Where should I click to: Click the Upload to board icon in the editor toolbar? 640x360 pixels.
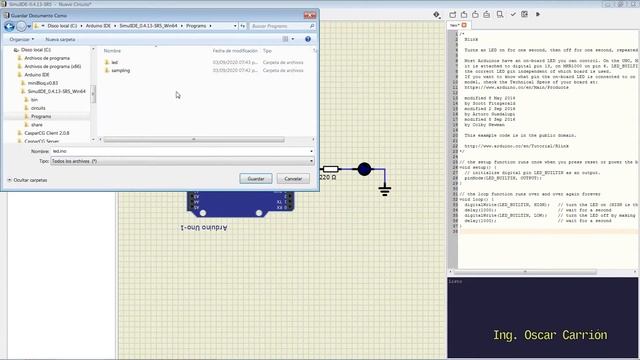tap(524, 14)
